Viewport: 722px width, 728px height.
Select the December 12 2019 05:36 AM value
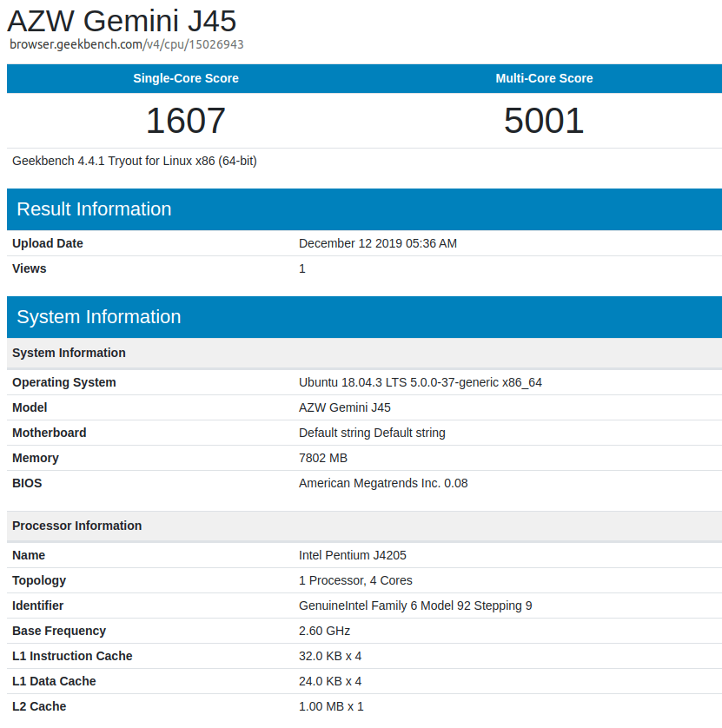(377, 243)
